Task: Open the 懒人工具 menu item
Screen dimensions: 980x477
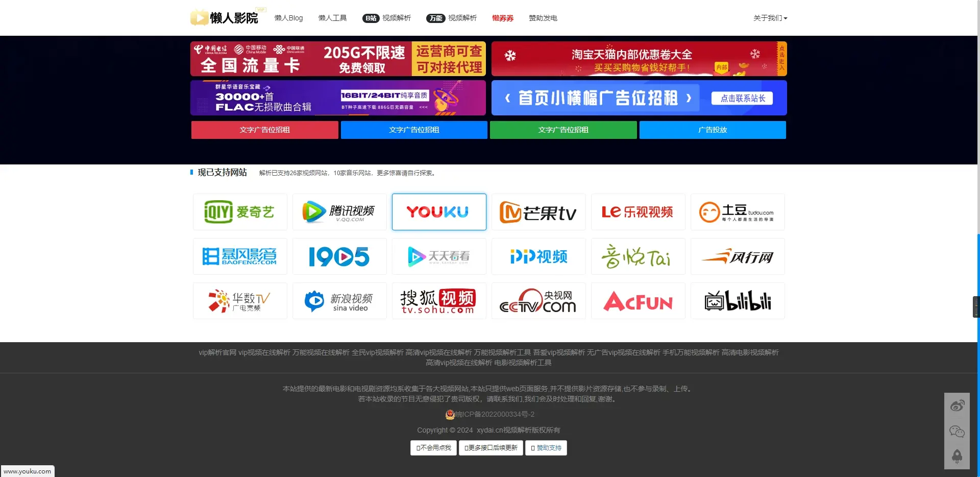Action: (x=332, y=18)
